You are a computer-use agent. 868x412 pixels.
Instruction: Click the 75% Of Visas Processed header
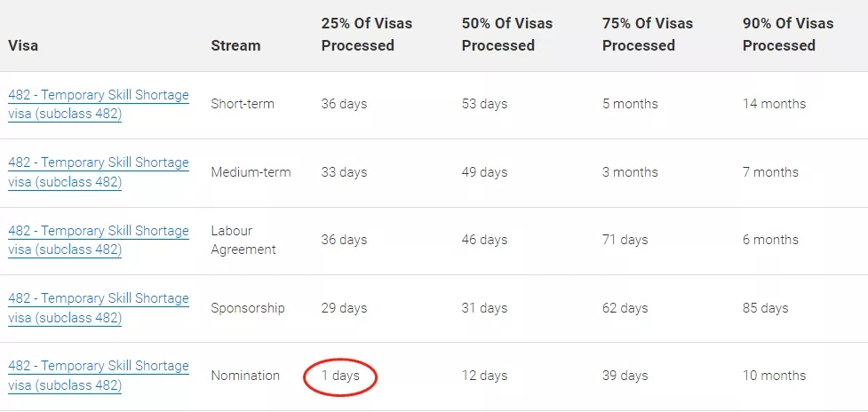(647, 34)
